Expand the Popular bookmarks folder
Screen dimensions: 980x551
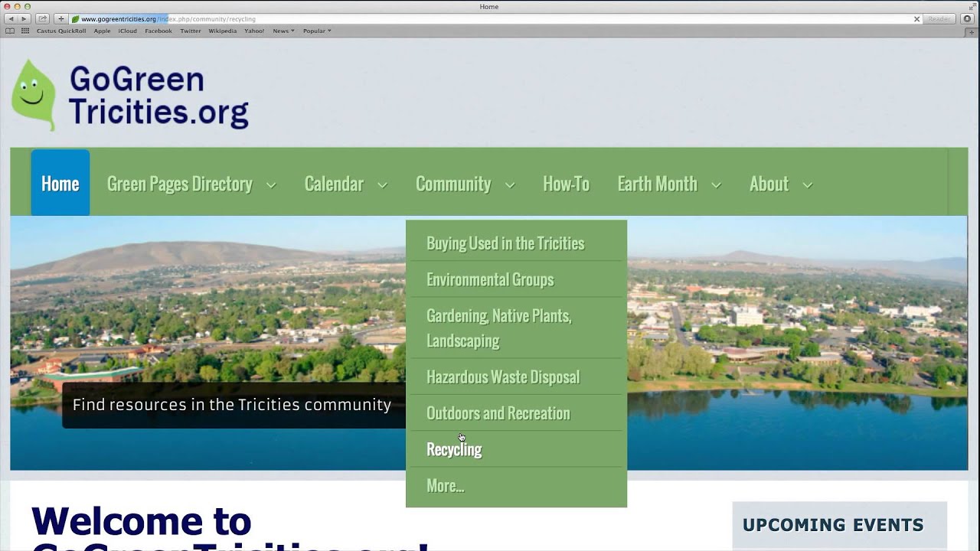pyautogui.click(x=317, y=31)
